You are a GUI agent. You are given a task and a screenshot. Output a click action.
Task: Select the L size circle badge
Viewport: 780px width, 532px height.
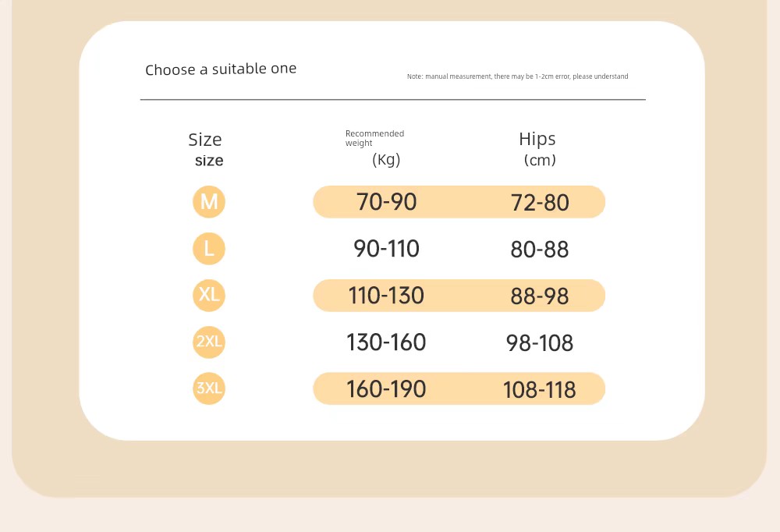(x=209, y=248)
